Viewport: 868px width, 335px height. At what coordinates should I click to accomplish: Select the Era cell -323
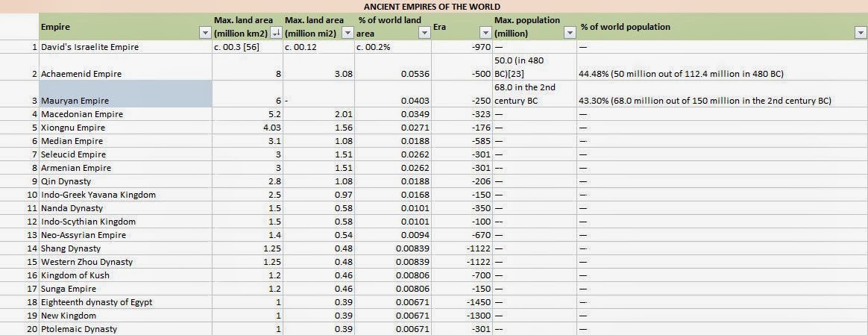click(462, 114)
